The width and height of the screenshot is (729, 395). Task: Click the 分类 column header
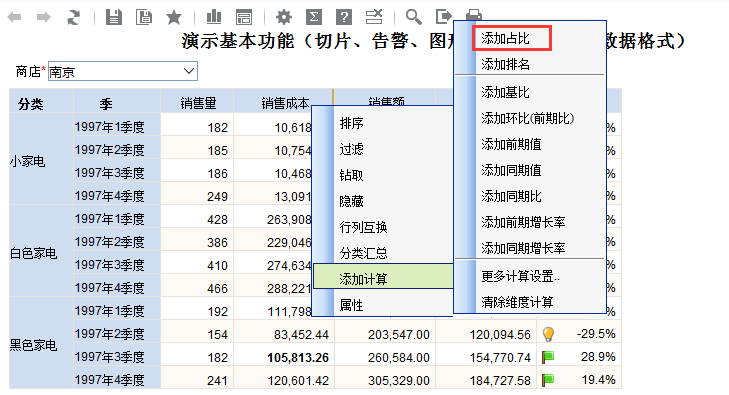41,101
